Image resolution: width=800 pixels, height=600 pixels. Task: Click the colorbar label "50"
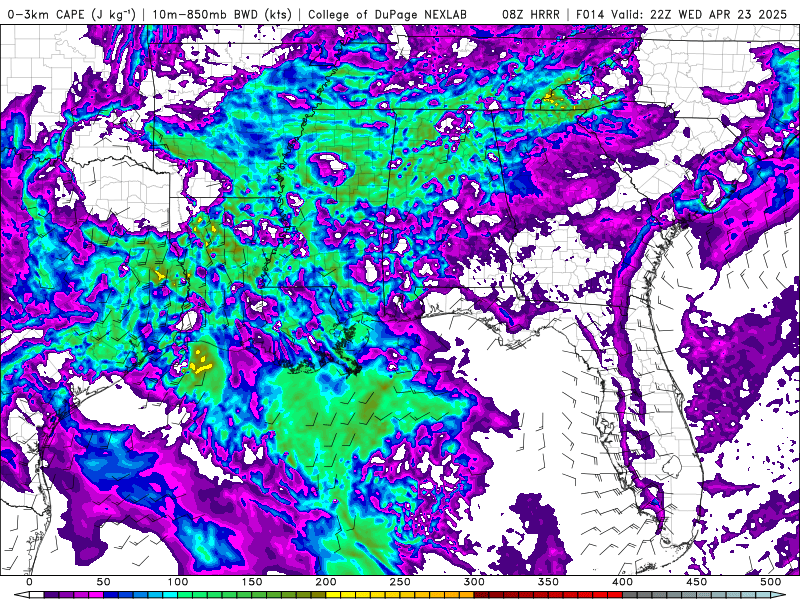(103, 582)
